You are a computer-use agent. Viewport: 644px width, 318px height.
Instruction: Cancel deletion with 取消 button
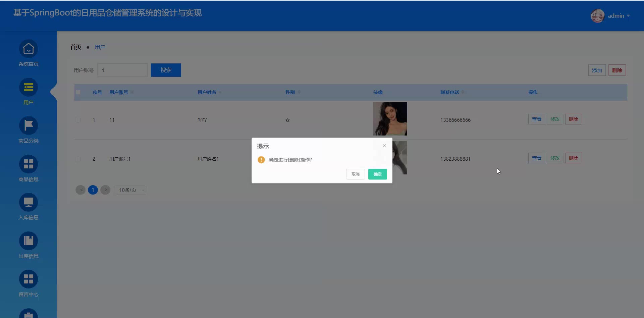pos(356,174)
